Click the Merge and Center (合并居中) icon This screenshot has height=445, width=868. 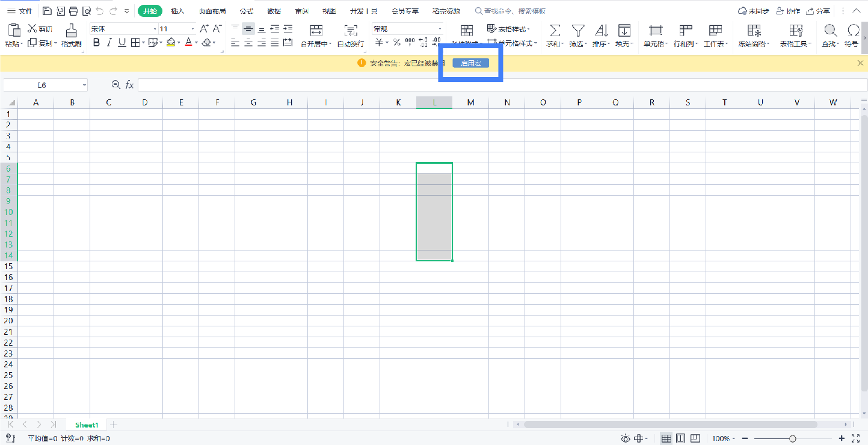click(316, 31)
